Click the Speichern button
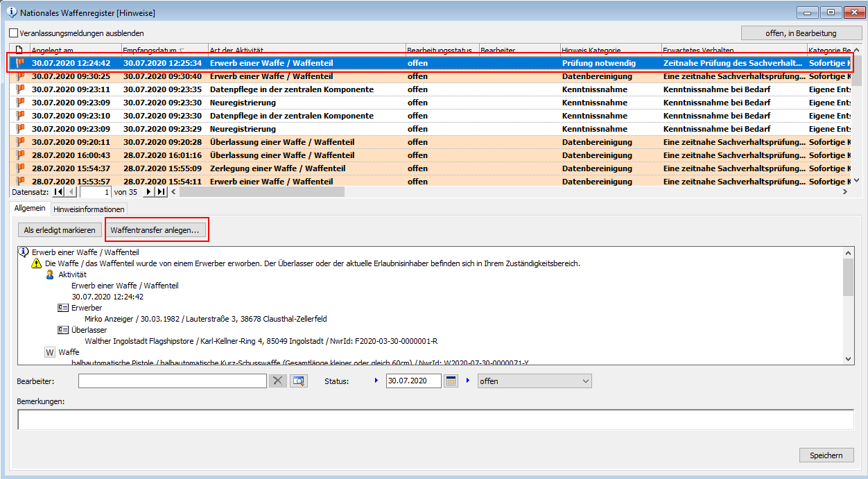The width and height of the screenshot is (868, 479). pyautogui.click(x=826, y=455)
